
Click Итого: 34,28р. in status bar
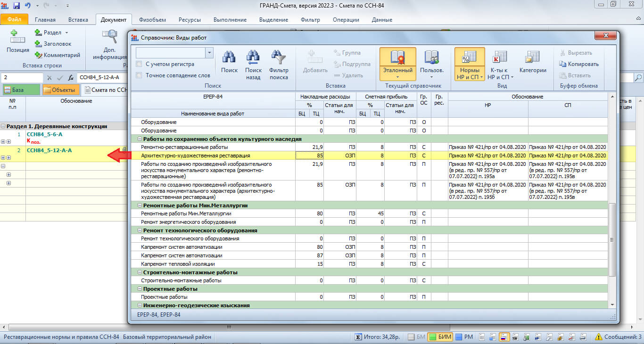[x=382, y=337]
